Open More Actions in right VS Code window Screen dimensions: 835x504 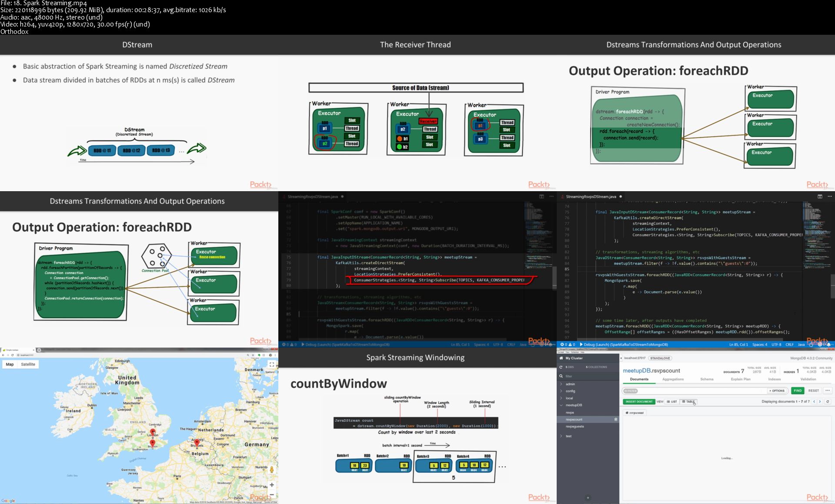point(829,196)
